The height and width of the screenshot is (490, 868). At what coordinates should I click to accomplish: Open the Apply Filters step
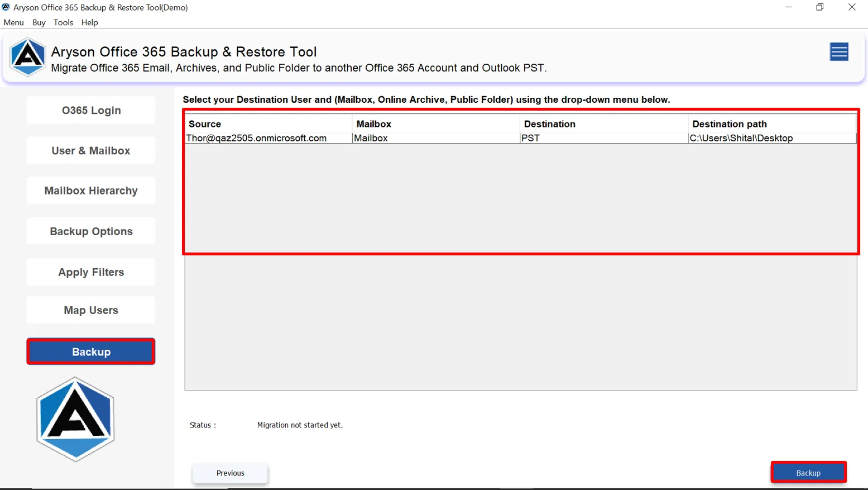coord(91,272)
